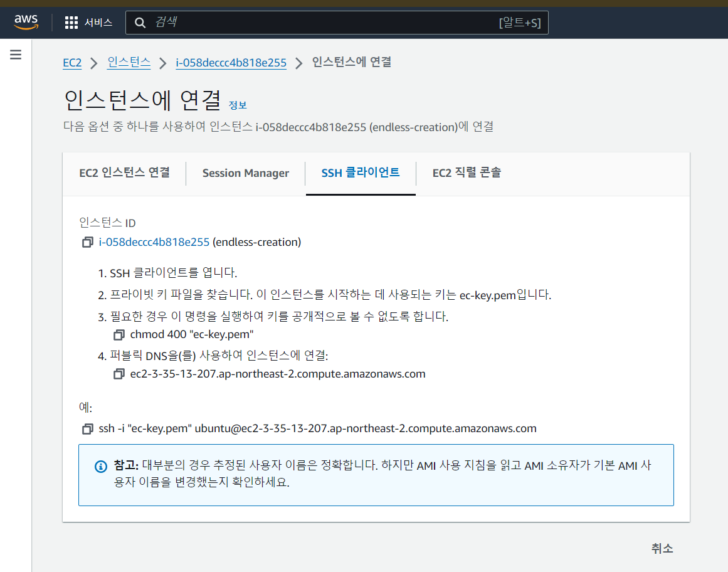Click the 취소 button

[662, 548]
